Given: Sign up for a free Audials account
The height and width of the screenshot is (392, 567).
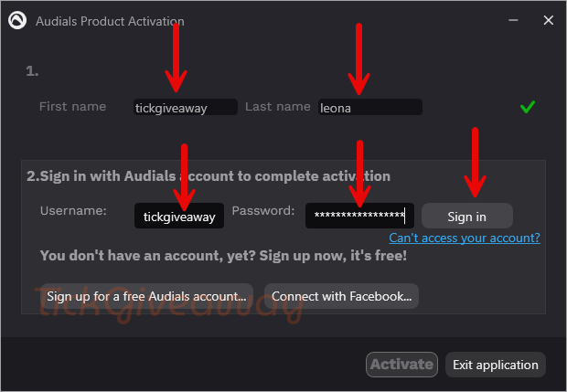Looking at the screenshot, I should 147,296.
